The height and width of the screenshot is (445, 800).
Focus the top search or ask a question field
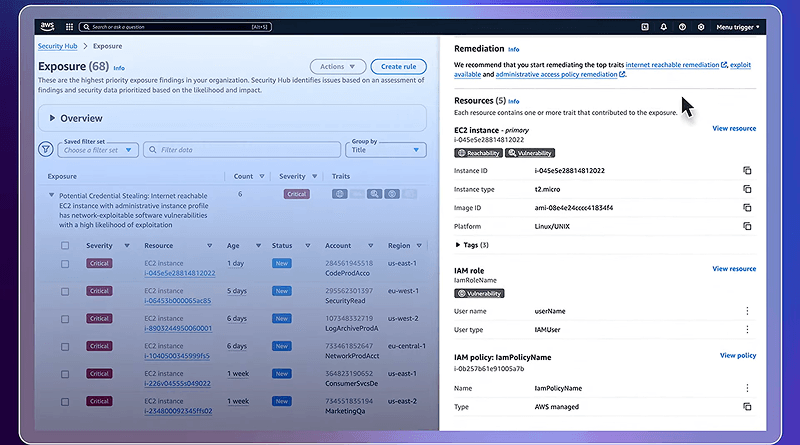(176, 27)
